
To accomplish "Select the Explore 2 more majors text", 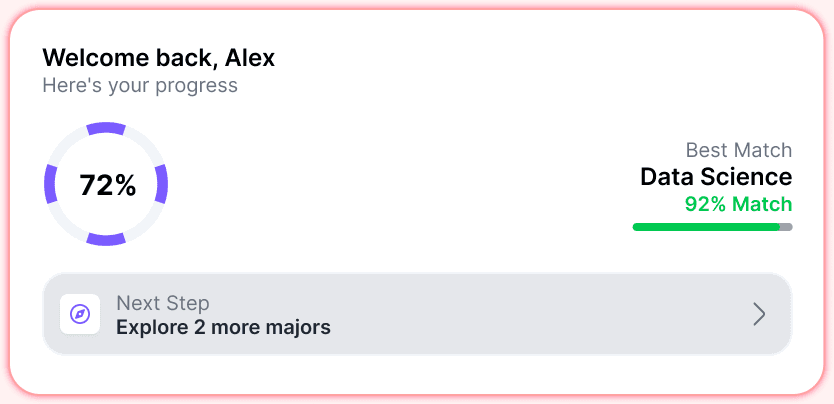I will 223,327.
